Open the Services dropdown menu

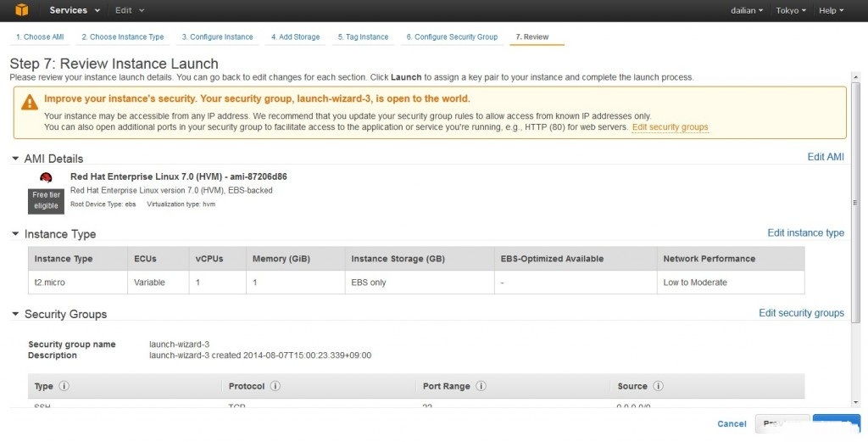pyautogui.click(x=75, y=10)
